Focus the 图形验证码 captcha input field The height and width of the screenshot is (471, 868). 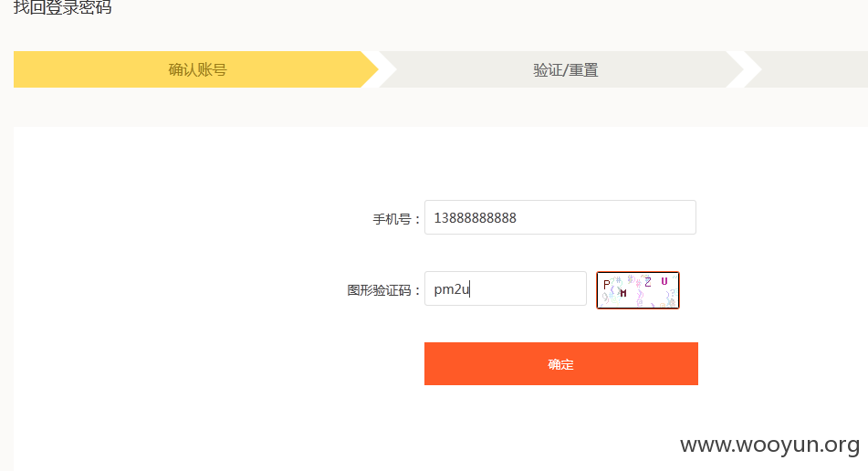[506, 288]
